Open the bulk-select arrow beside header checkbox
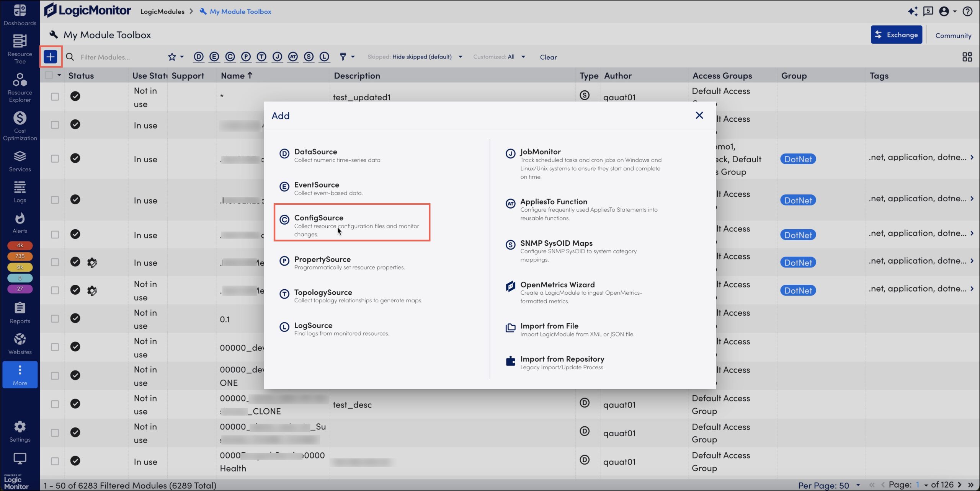This screenshot has height=491, width=980. coord(59,75)
